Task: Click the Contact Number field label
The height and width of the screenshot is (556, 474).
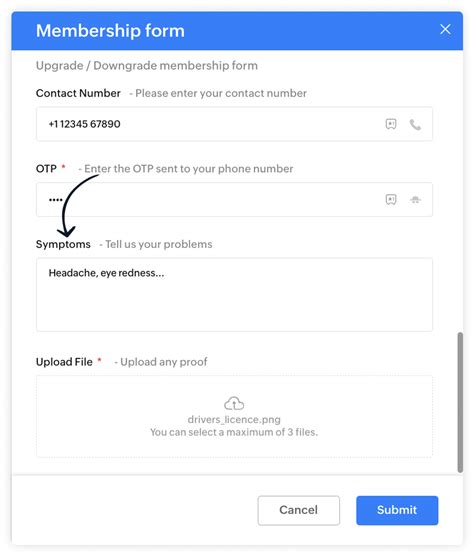Action: (x=78, y=93)
